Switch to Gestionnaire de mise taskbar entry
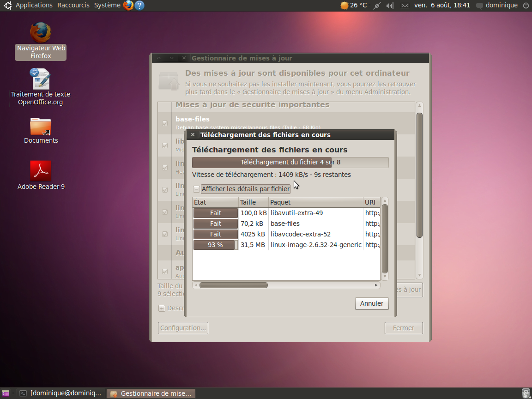532x399 pixels. [x=151, y=393]
